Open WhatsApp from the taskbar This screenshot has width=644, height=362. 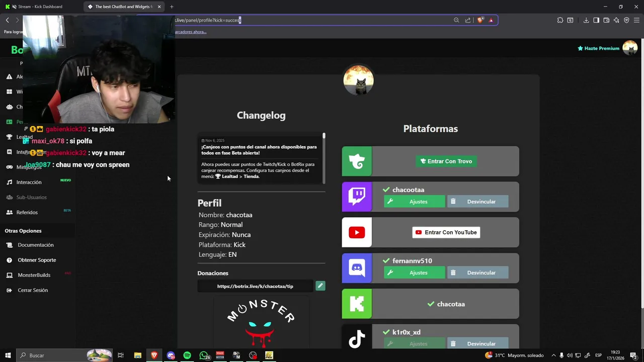[x=204, y=355]
